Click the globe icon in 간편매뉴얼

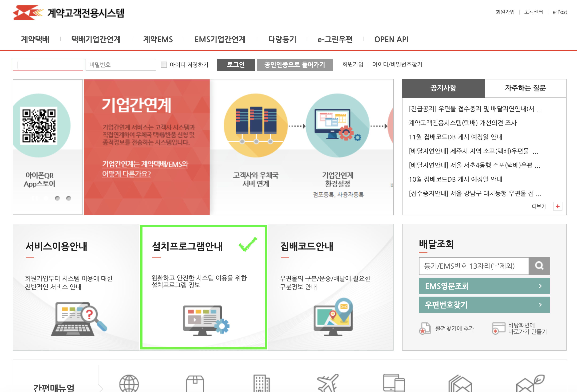tap(129, 383)
